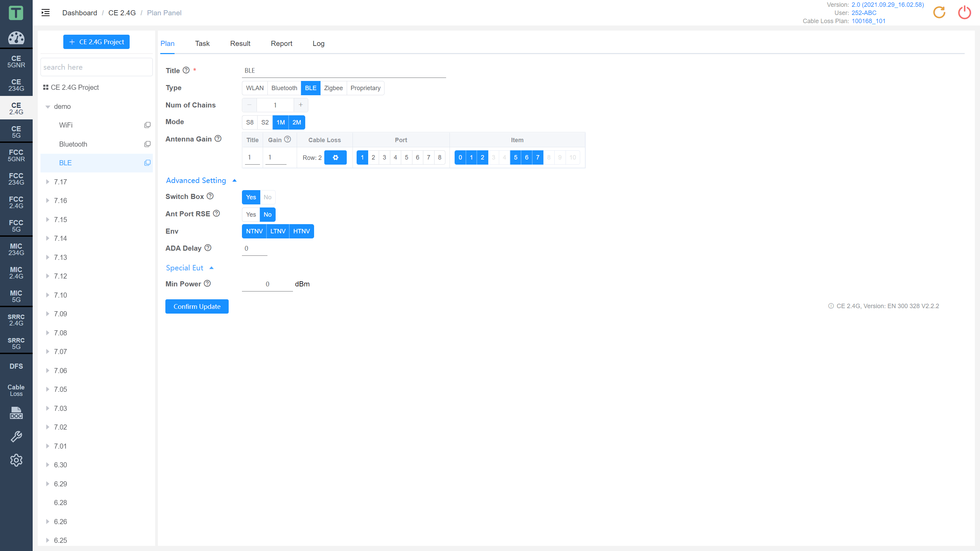Expand the 7.05 tree node
Image resolution: width=980 pixels, height=551 pixels.
48,389
